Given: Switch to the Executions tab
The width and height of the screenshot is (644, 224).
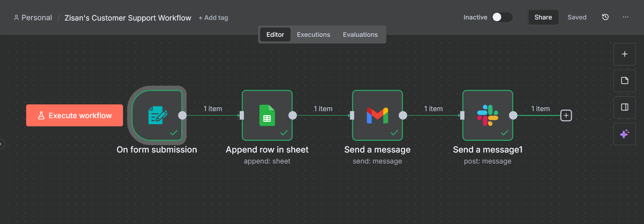Looking at the screenshot, I should coord(314,35).
